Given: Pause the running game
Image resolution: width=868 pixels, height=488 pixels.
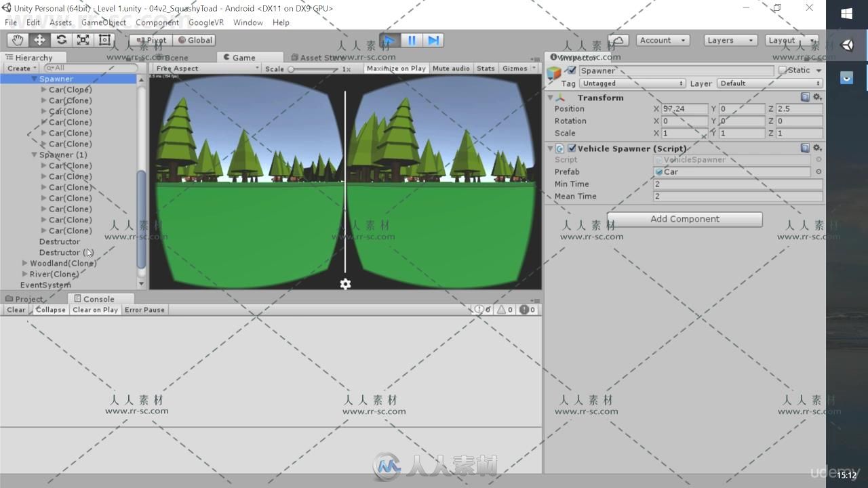Looking at the screenshot, I should tap(412, 41).
